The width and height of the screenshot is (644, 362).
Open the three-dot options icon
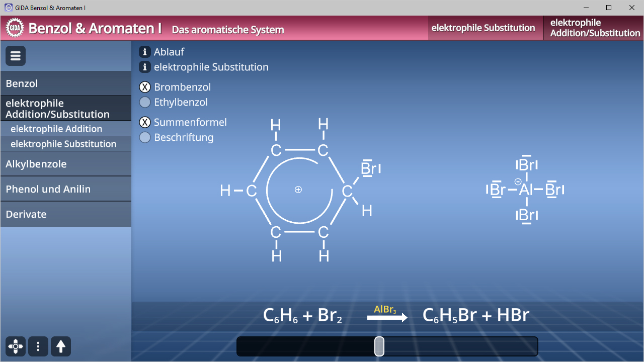pos(38,346)
